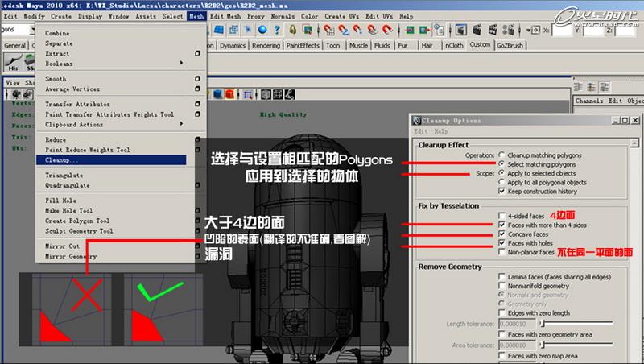Choose Apply to selected objects radio
Viewport: 644px width, 364px height.
(502, 173)
